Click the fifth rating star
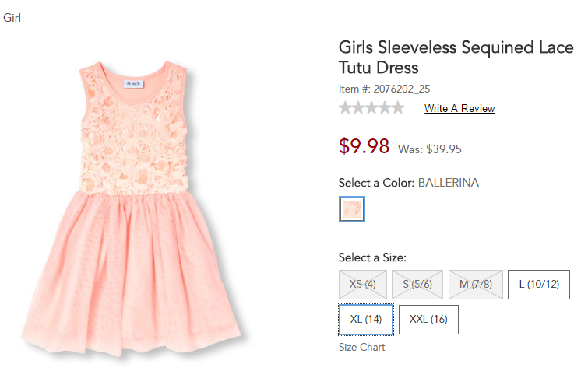588x371 pixels. click(397, 108)
